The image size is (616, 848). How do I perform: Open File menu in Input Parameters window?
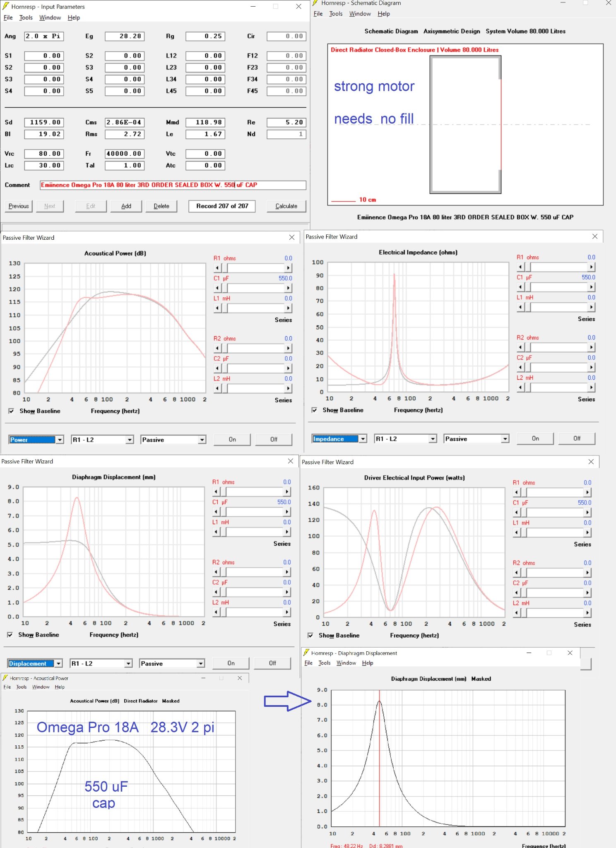pos(8,18)
